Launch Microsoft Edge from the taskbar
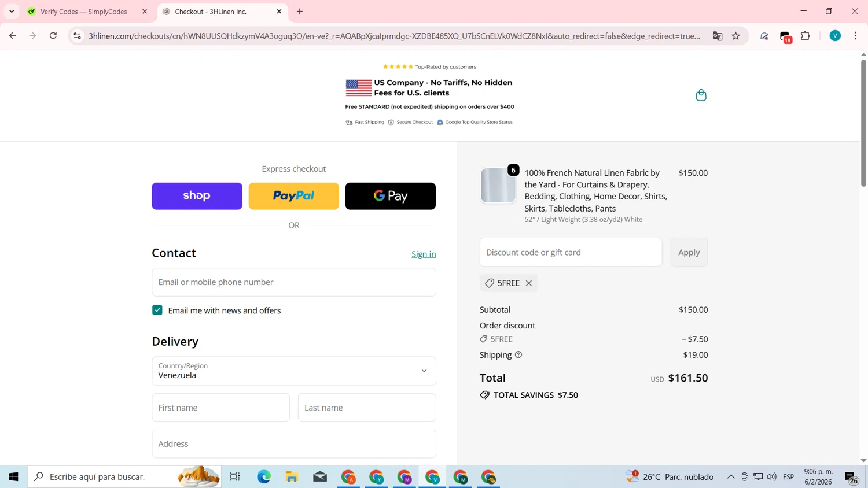Viewport: 868px width, 488px height. point(264,477)
